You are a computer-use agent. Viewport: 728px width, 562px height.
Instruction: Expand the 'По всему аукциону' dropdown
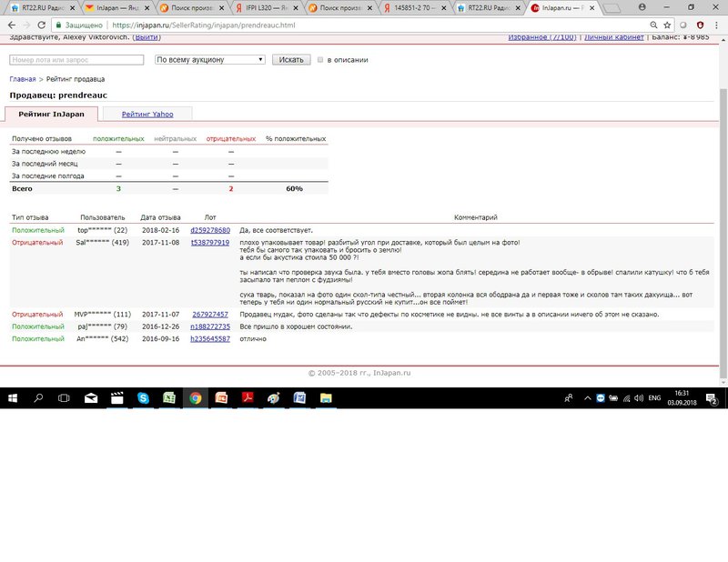[x=210, y=60]
